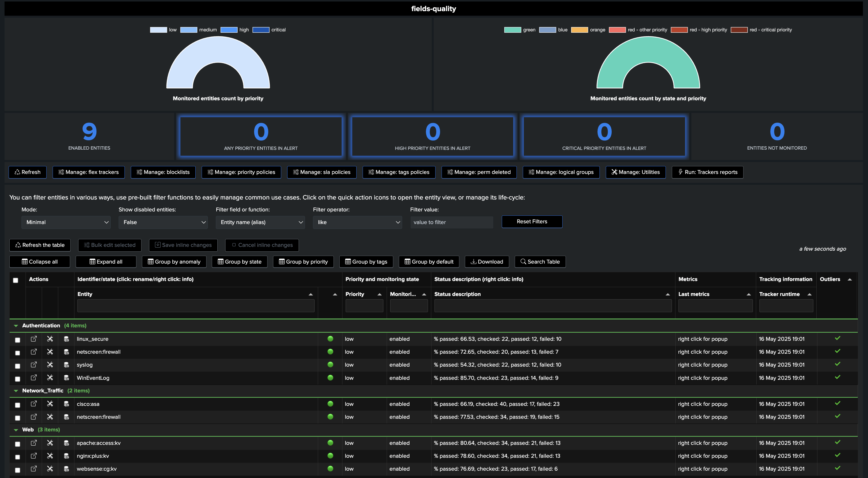The image size is (868, 478).
Task: Collapse the Authentication group
Action: click(x=16, y=326)
